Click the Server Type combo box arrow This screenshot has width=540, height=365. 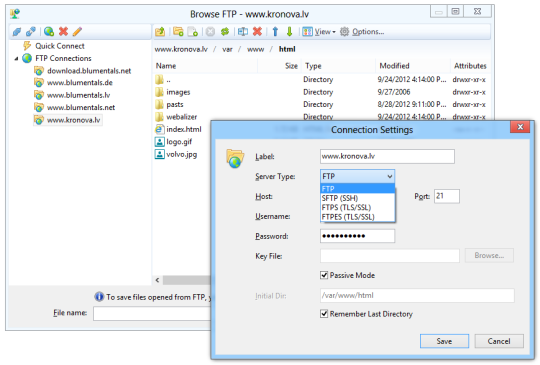point(390,176)
